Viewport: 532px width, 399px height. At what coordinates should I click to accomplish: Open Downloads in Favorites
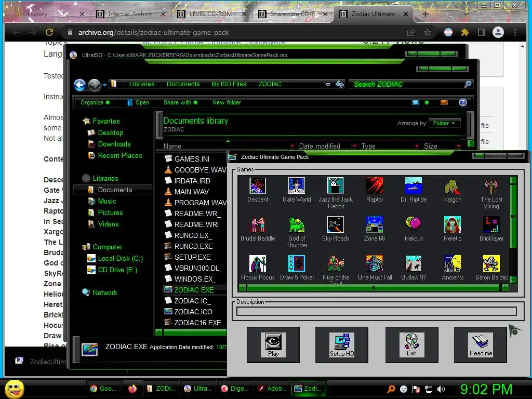[x=114, y=144]
